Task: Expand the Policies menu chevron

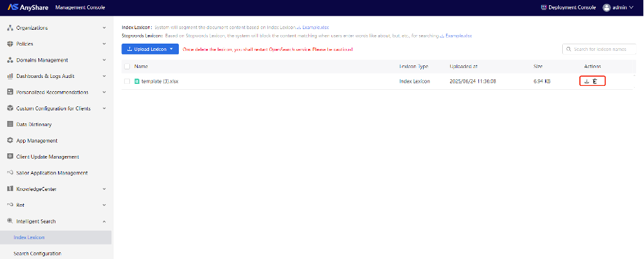Action: [x=104, y=44]
